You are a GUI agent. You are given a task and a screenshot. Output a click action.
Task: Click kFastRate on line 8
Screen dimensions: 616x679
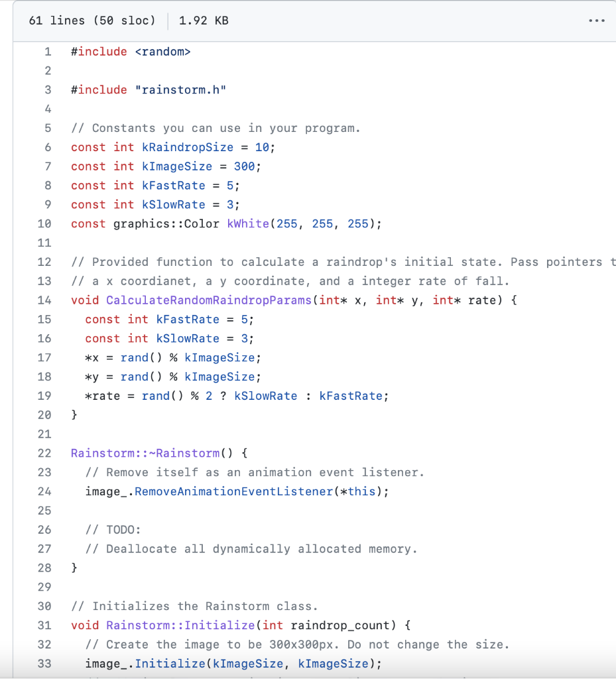[174, 186]
